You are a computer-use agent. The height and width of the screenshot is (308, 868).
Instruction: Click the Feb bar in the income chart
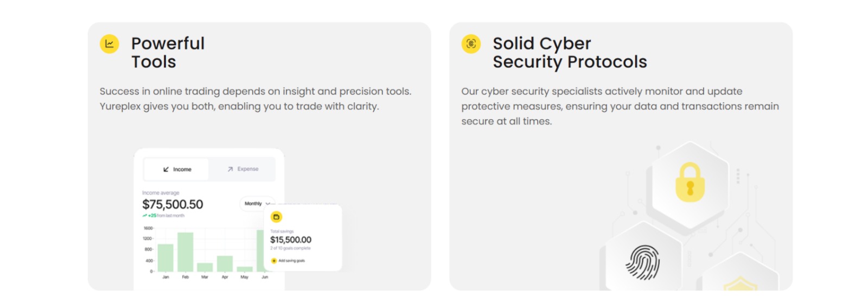pyautogui.click(x=186, y=252)
